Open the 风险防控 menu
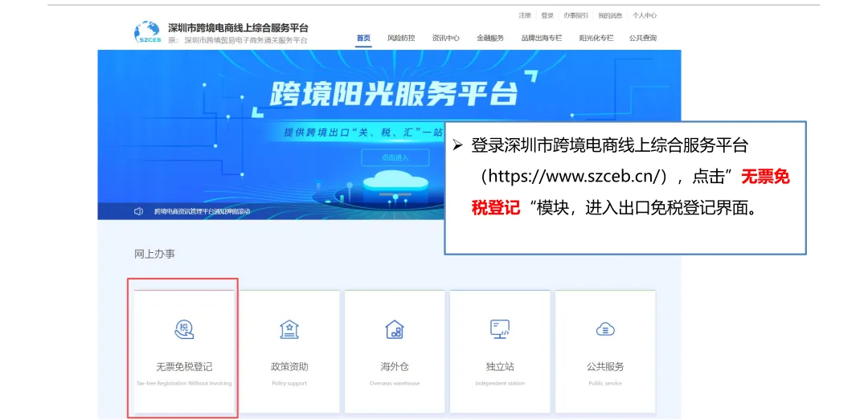This screenshot has width=868, height=420. pos(401,39)
